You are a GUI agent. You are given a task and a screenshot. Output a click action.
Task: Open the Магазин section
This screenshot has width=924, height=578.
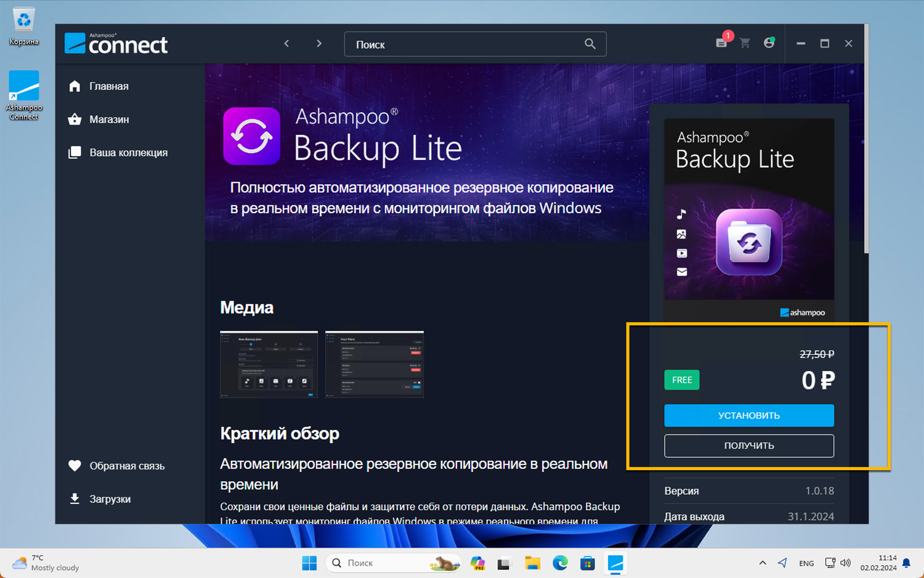pos(110,119)
